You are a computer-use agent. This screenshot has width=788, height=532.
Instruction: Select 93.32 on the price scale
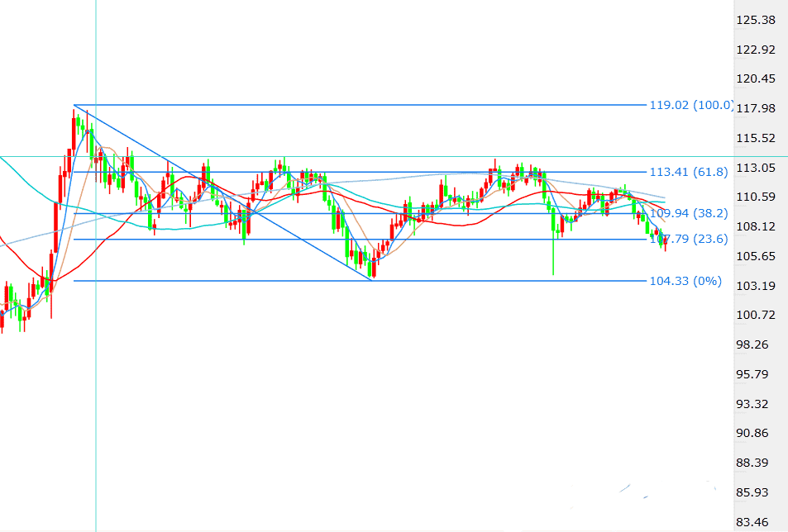pyautogui.click(x=755, y=404)
